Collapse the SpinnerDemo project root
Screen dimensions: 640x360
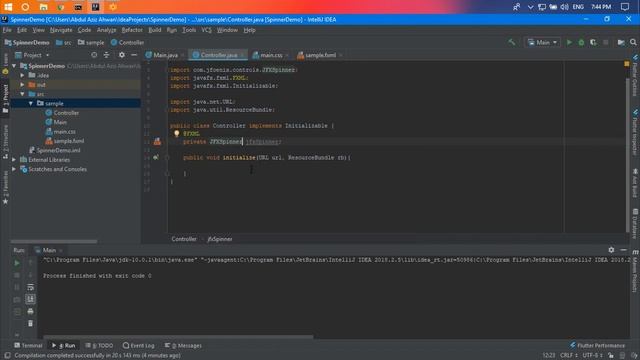tap(14, 66)
